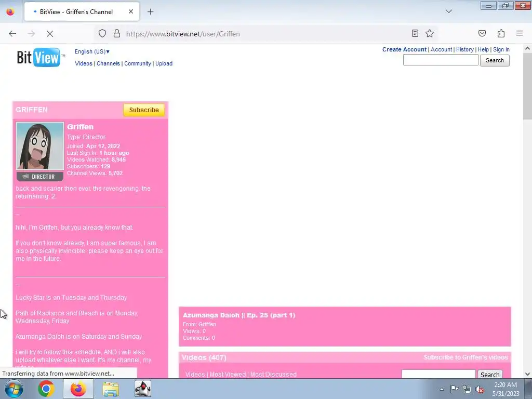Click Griffen's anime avatar picture

[40, 146]
